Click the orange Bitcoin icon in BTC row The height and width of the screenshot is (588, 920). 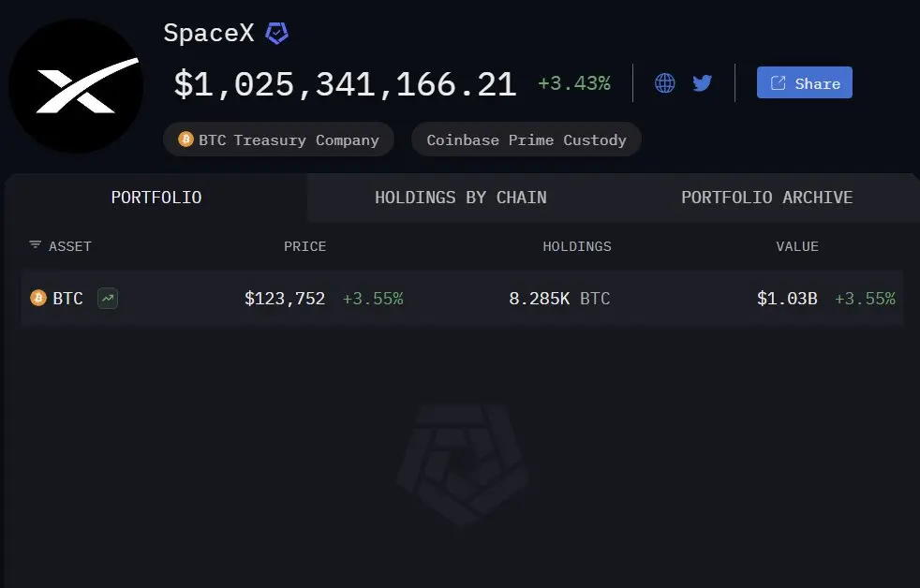(x=38, y=298)
